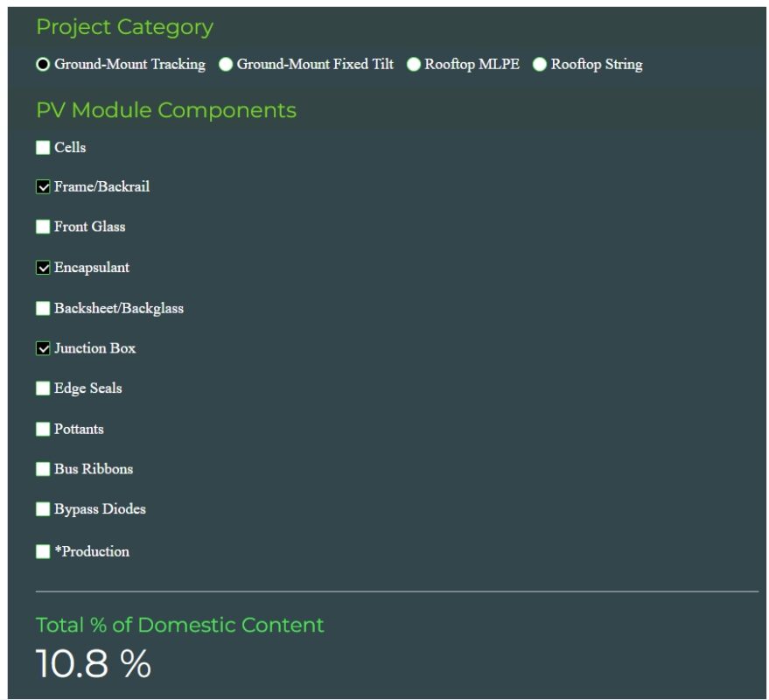Check the Front Glass component
The height and width of the screenshot is (700, 769).
[43, 227]
